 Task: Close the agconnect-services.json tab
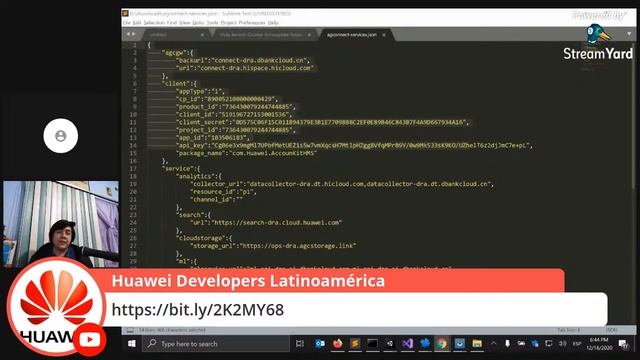click(384, 35)
